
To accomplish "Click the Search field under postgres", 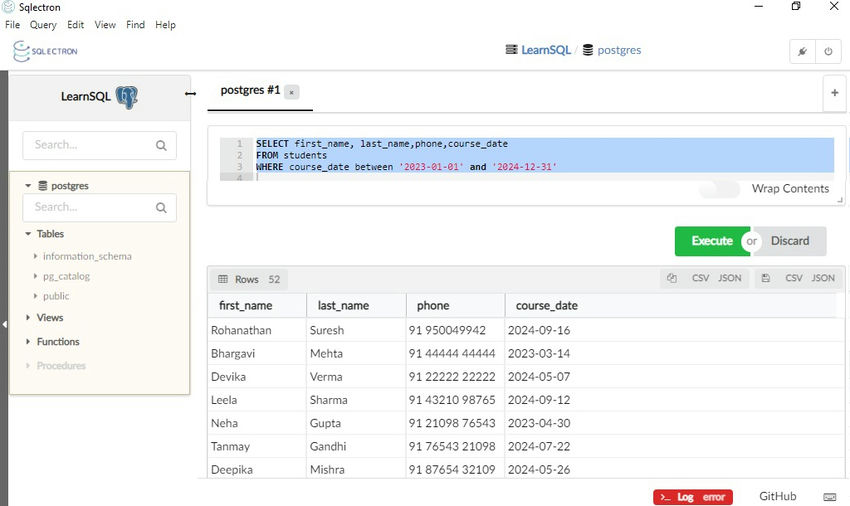I will (100, 208).
